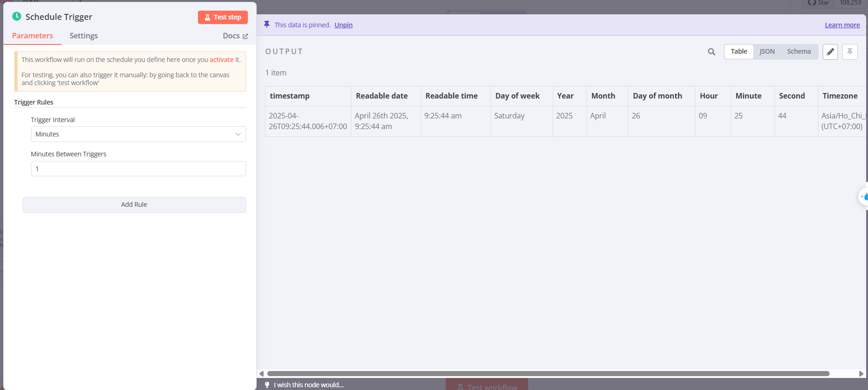This screenshot has width=868, height=390.
Task: Click the horizontal scrollbar thumb
Action: tap(548, 373)
